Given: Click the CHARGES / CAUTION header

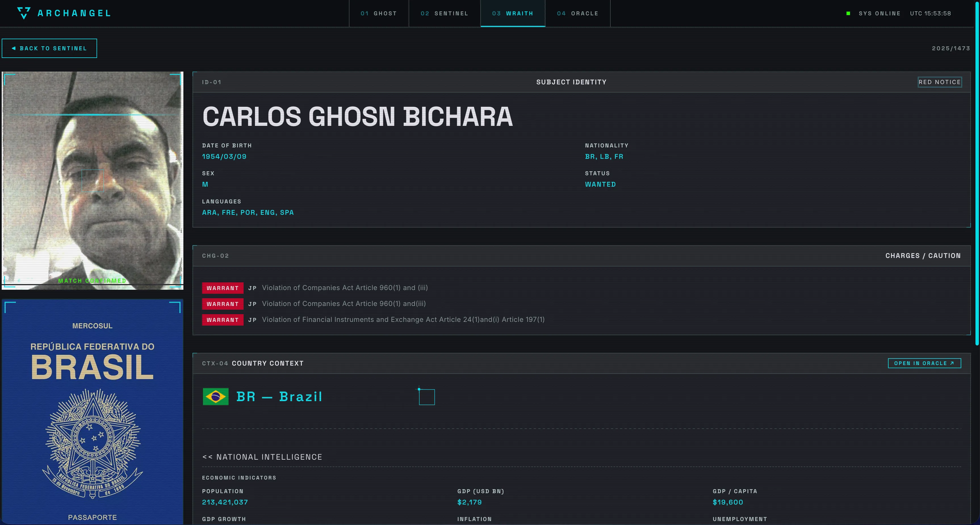Looking at the screenshot, I should [923, 256].
